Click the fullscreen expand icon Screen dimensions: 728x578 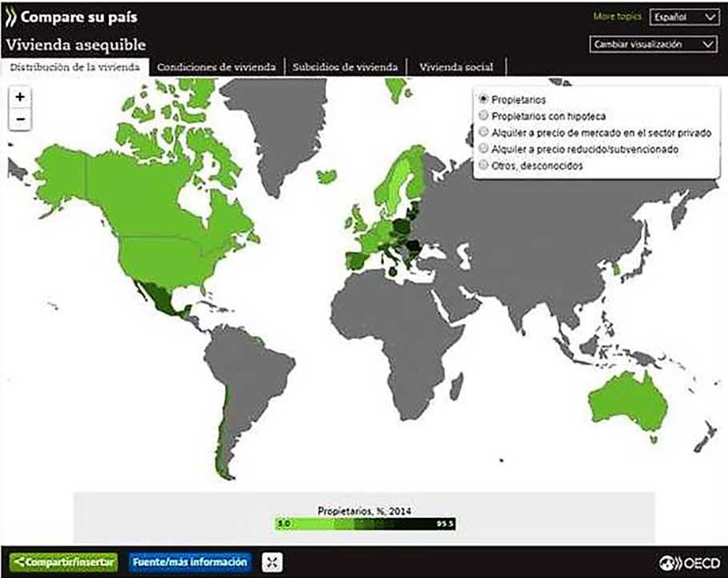(x=273, y=562)
